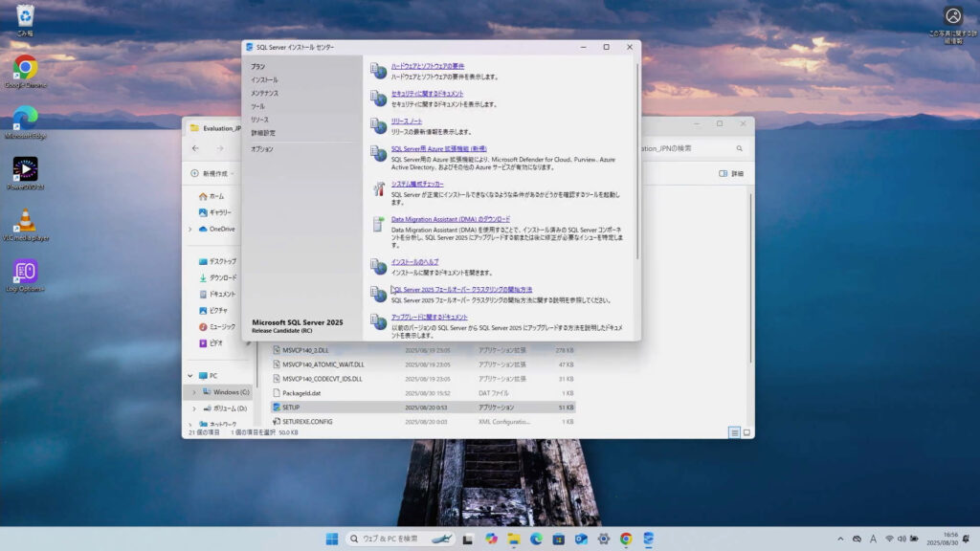Open the ハードウェアとソフトウェアの要件 link
This screenshot has height=551, width=980.
[x=428, y=66]
